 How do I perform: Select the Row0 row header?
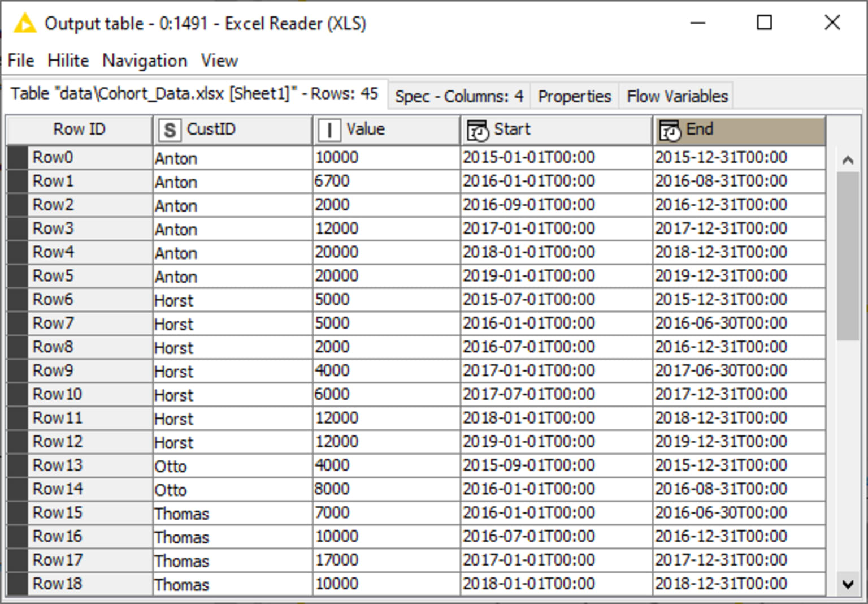coord(79,157)
